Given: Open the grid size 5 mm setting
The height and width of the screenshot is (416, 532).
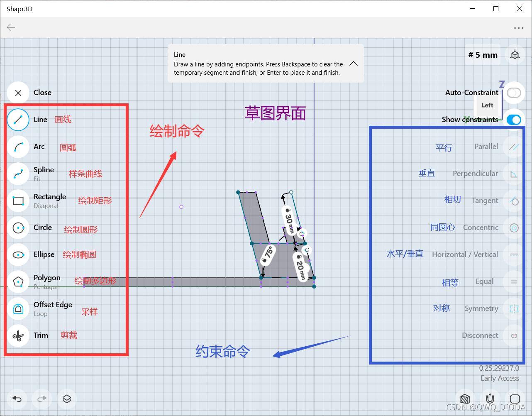Looking at the screenshot, I should (x=483, y=55).
